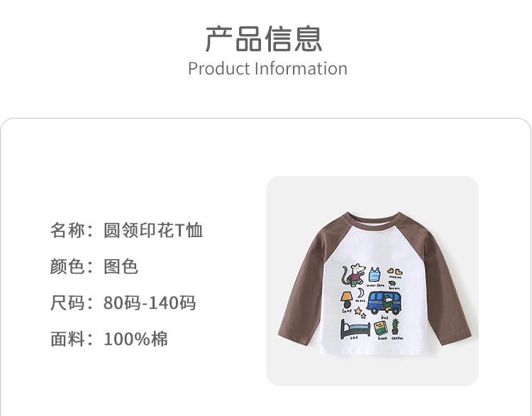532x416 pixels.
Task: Select the product name 圆领印花T恤
Action: point(153,230)
